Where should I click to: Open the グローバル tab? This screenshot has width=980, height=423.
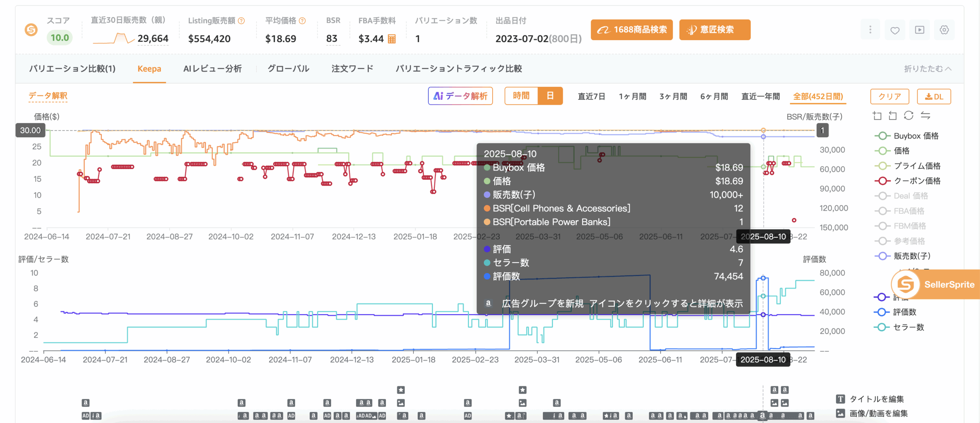(288, 69)
